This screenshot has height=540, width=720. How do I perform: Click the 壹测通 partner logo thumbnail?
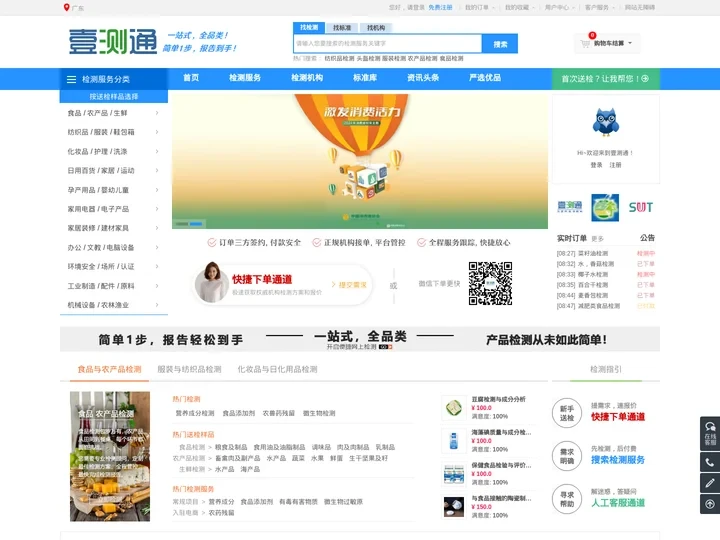click(570, 207)
